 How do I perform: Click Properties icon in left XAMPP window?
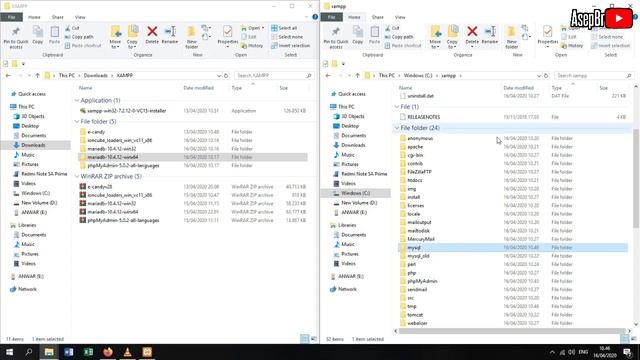point(228,36)
